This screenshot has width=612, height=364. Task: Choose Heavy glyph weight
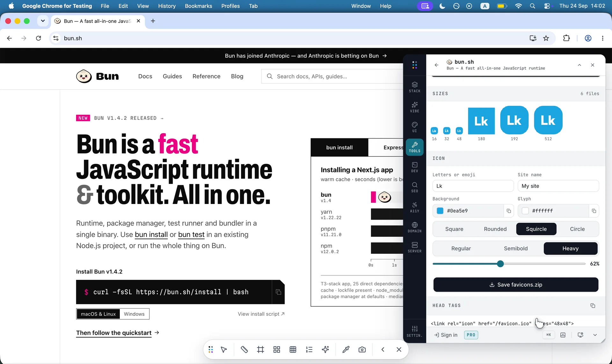click(x=571, y=249)
